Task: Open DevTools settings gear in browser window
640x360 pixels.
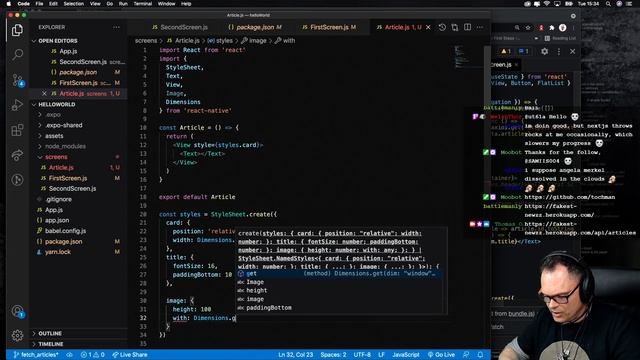Action: (544, 51)
